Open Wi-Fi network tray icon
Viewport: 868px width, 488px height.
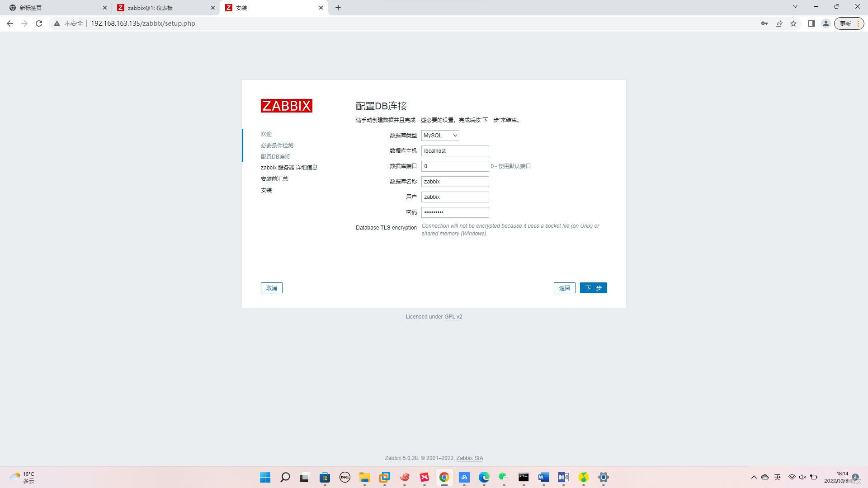[x=792, y=477]
